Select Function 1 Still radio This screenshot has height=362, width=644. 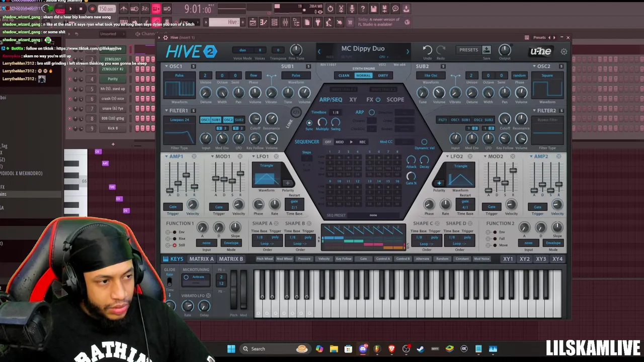coord(175,245)
